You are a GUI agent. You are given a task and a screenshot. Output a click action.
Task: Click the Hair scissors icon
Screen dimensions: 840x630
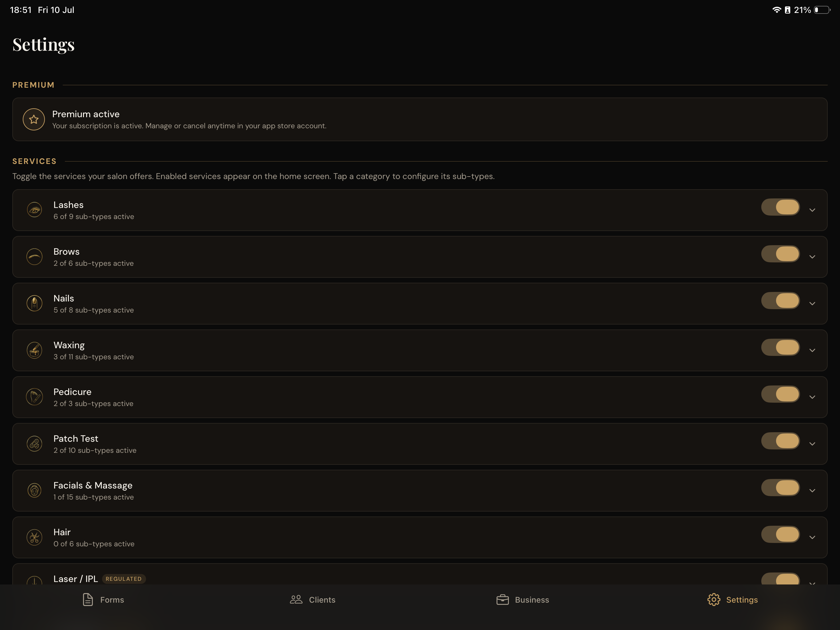[x=34, y=537]
